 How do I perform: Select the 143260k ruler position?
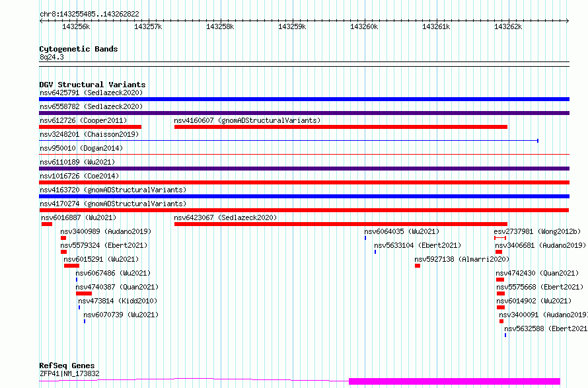[364, 26]
